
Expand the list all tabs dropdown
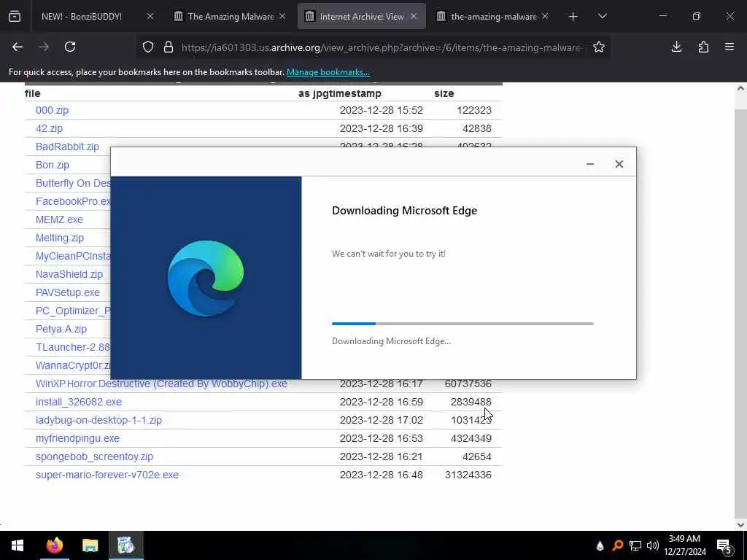tap(602, 16)
